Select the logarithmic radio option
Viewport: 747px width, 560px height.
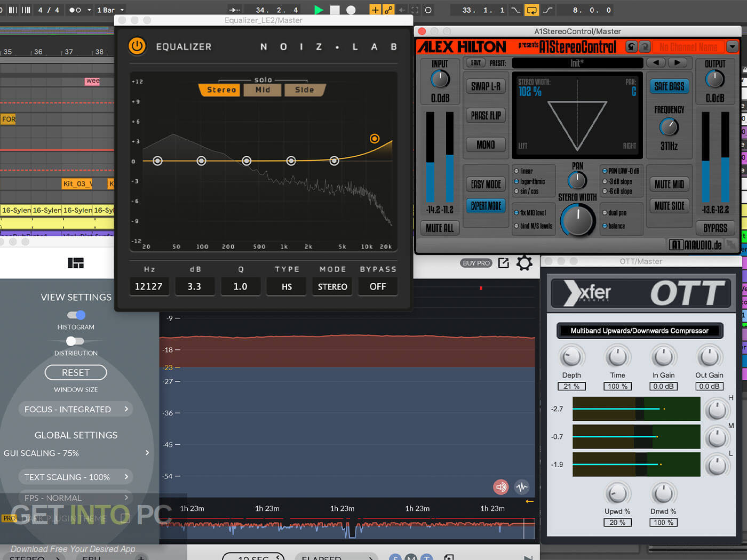coord(516,181)
